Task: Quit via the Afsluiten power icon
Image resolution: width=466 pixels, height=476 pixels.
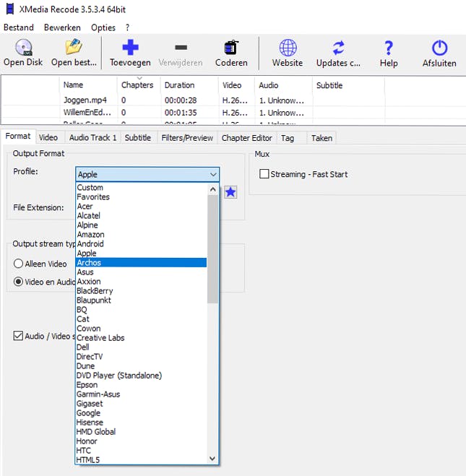Action: 439,48
